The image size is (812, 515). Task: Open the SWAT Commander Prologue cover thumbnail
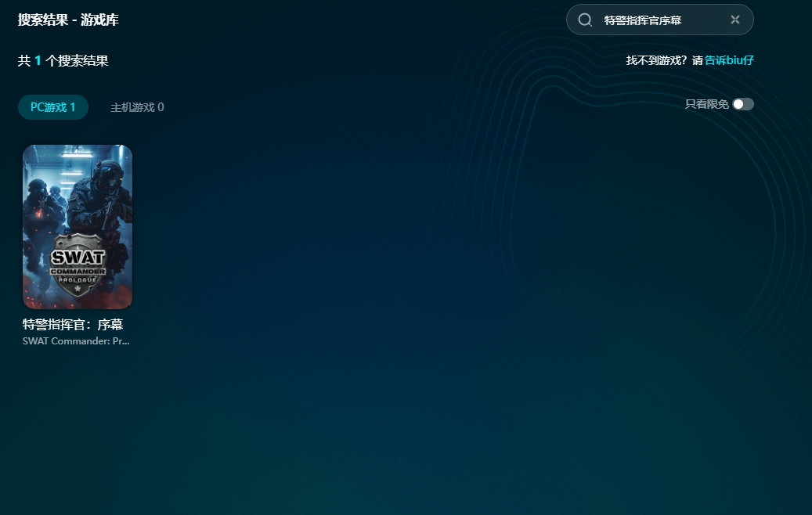78,227
